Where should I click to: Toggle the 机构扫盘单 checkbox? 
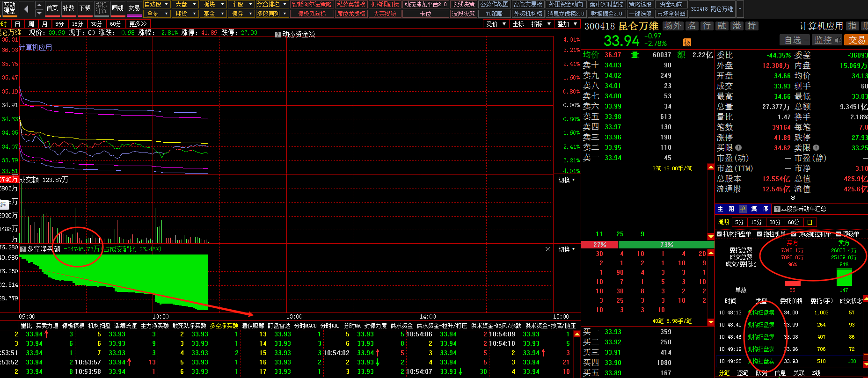point(720,234)
